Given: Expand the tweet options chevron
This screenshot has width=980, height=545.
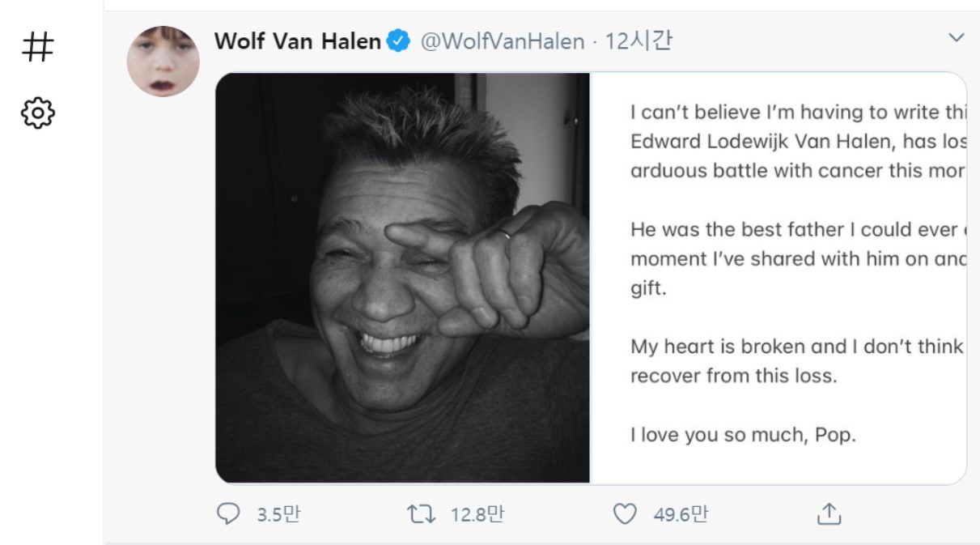Looking at the screenshot, I should (957, 37).
